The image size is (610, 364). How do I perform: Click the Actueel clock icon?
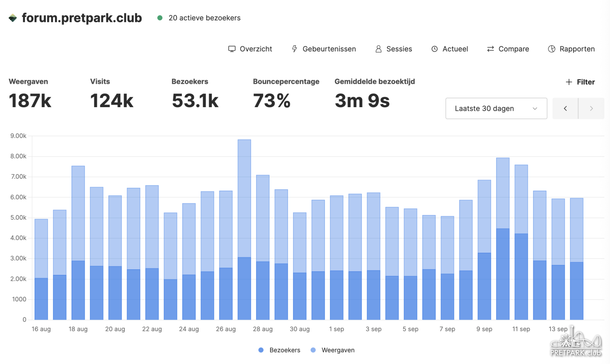[435, 49]
